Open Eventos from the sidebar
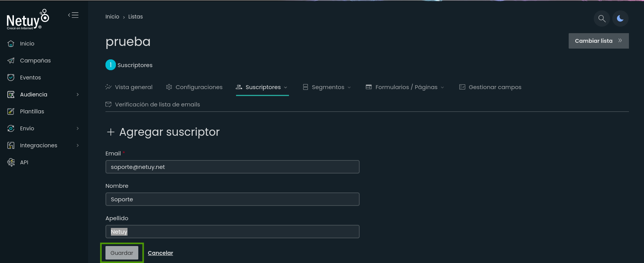Image resolution: width=644 pixels, height=263 pixels. click(x=31, y=78)
